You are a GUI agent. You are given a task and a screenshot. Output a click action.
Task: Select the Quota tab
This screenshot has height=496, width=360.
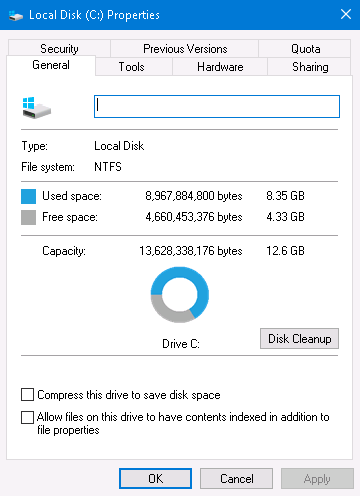coord(305,49)
